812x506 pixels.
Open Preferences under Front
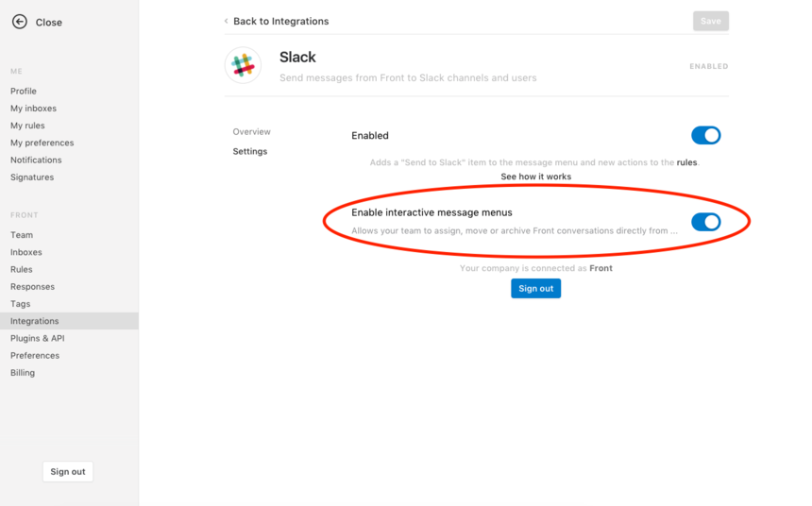(35, 355)
